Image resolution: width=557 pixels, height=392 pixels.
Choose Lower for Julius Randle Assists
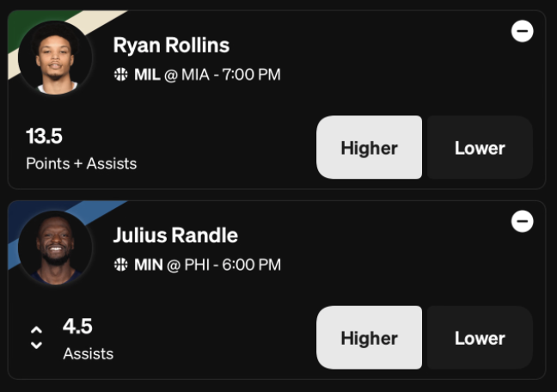(480, 338)
